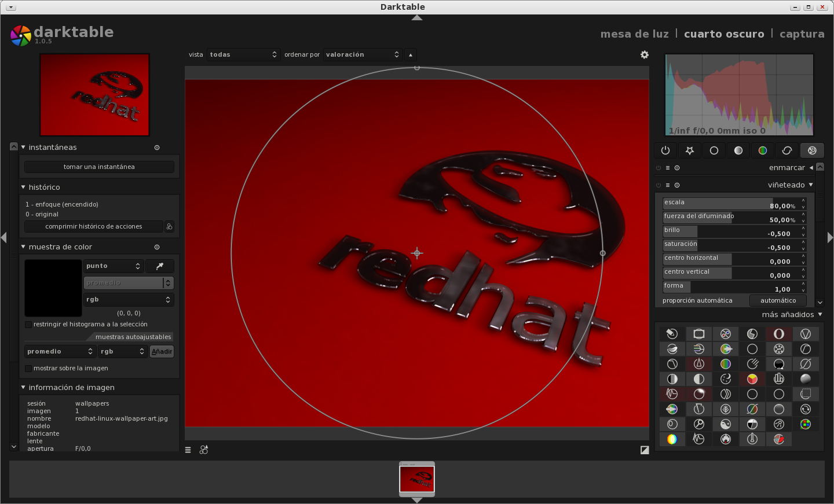The image size is (834, 504).
Task: Switch to cuarto oscuro view
Action: pos(724,34)
